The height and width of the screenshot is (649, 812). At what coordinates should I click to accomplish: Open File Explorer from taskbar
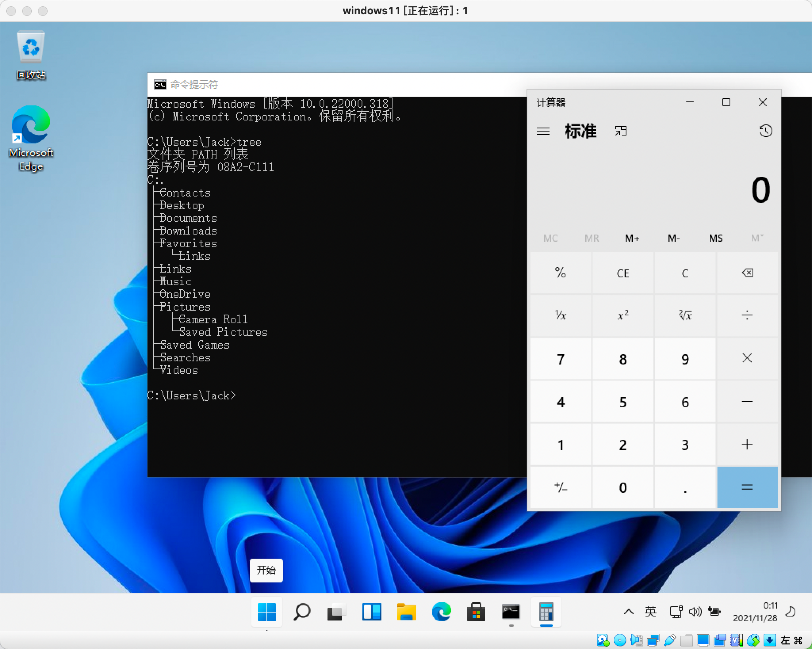click(x=406, y=612)
